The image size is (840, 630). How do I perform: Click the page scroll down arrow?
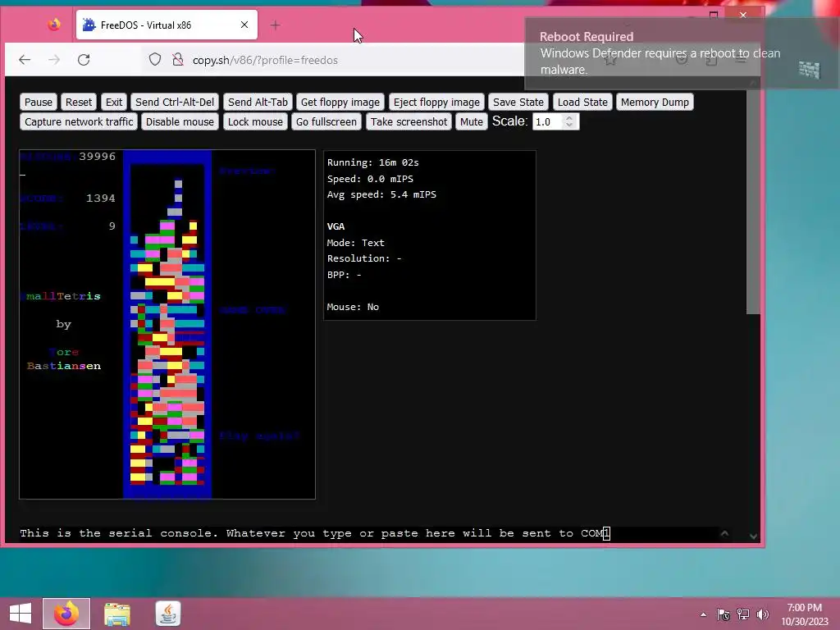pos(753,536)
